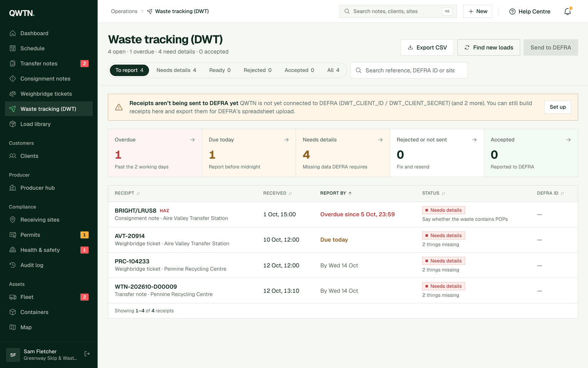
Task: Open Consignment notes page
Action: click(x=49, y=79)
